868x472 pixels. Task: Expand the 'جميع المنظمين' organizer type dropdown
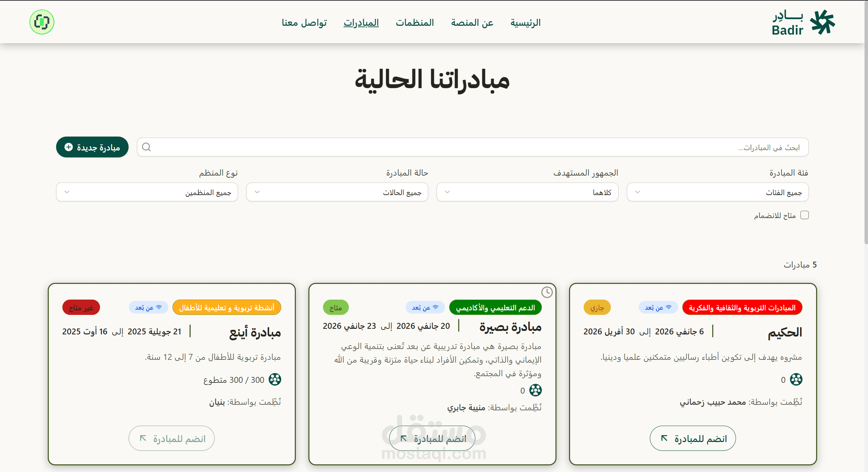pos(147,192)
